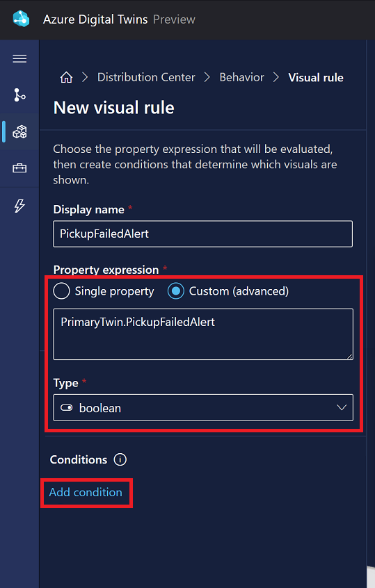Click the dropdown chevron in Type field
375x588 pixels.
coord(342,407)
